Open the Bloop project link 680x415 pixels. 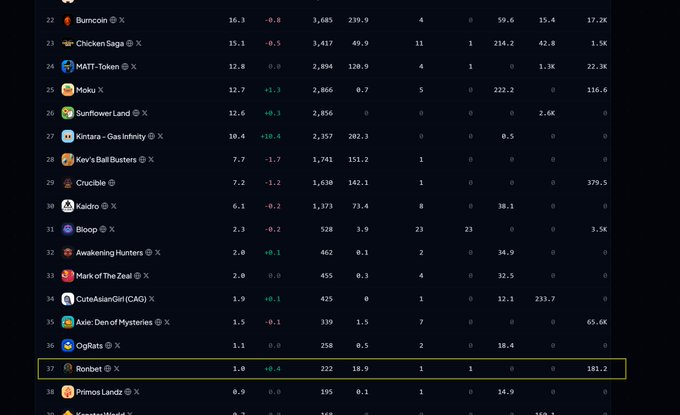(x=86, y=229)
